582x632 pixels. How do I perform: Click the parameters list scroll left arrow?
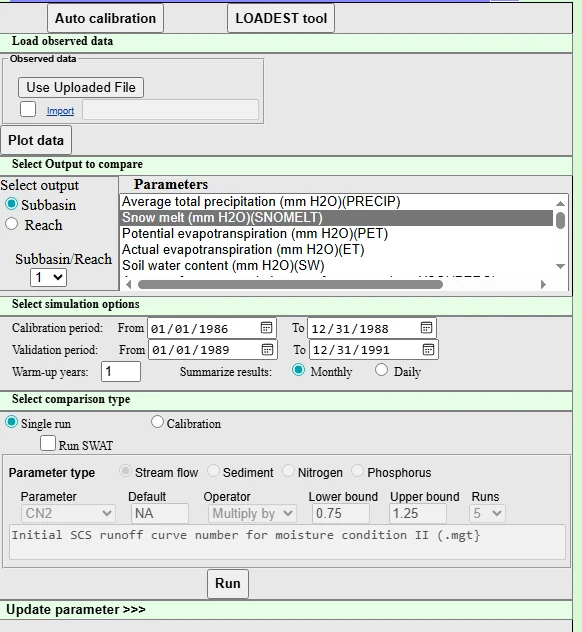[x=129, y=284]
